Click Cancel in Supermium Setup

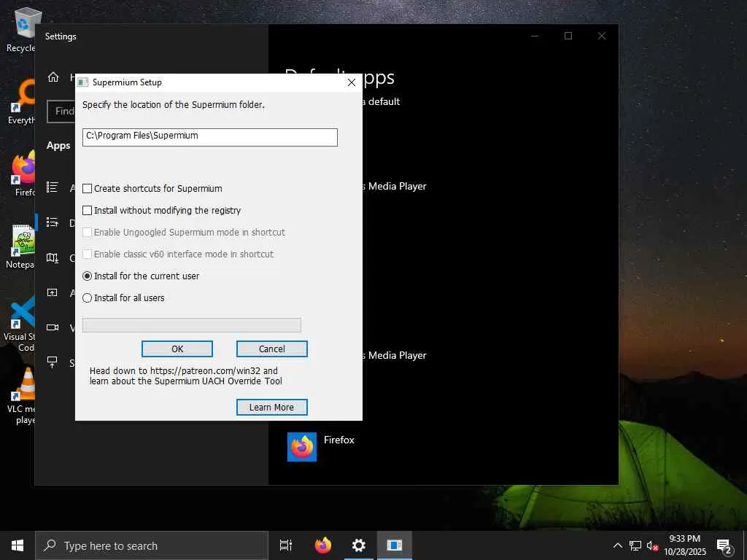(272, 349)
